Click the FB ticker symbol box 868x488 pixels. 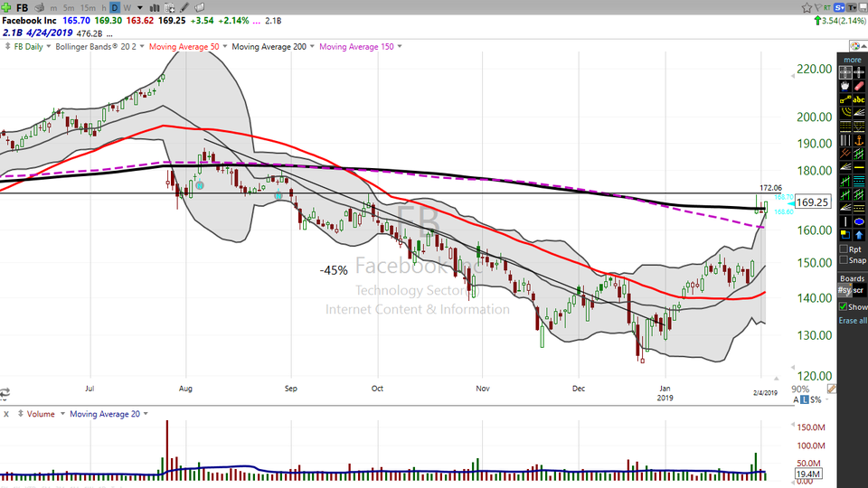[22, 8]
